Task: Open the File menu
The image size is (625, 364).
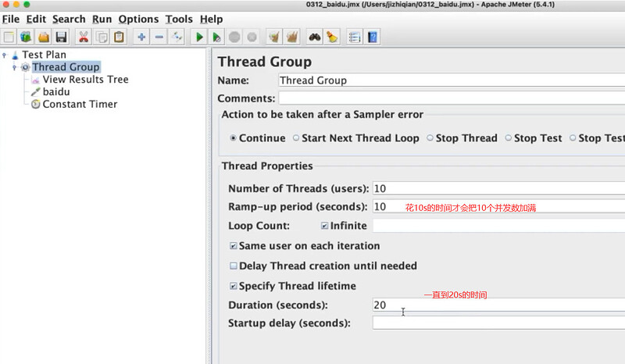Action: 11,19
